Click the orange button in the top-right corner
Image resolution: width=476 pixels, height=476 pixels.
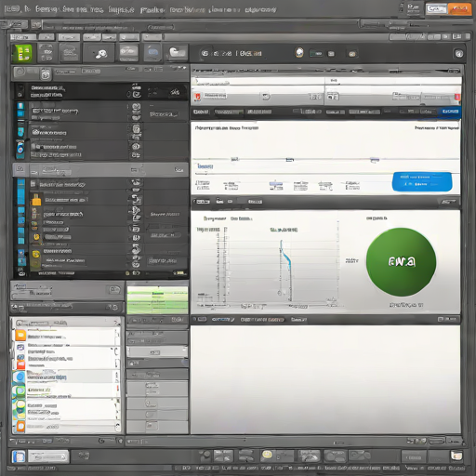click(459, 9)
